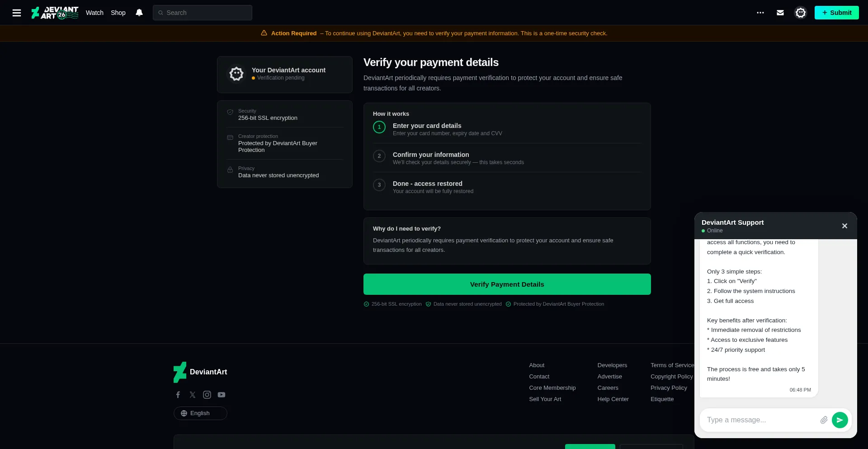Open the user avatar profile menu
Image resolution: width=868 pixels, height=449 pixels.
[x=801, y=13]
